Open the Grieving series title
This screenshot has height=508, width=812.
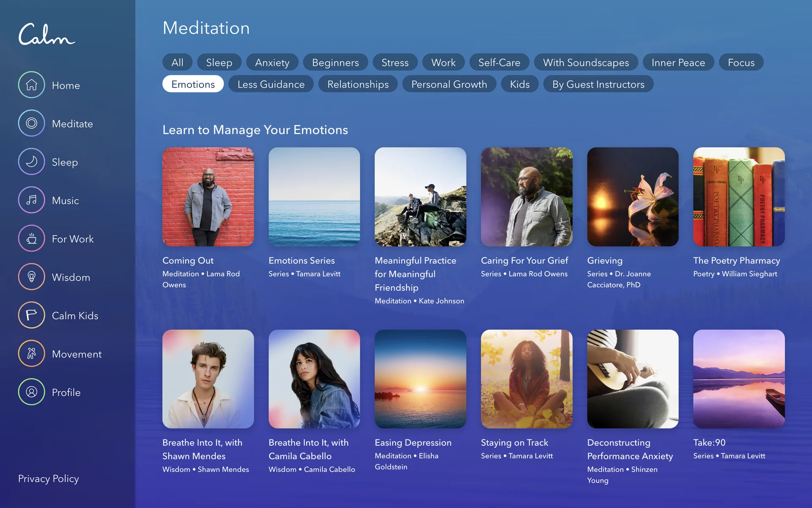coord(605,260)
